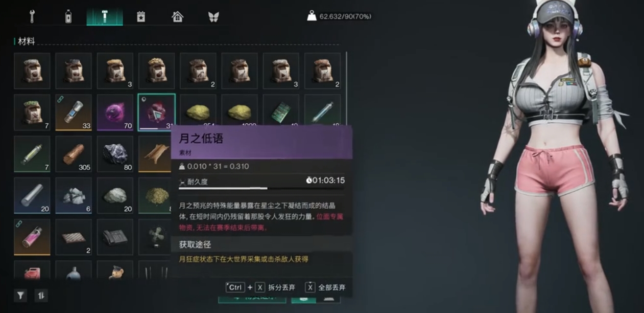This screenshot has height=313, width=644.
Task: Open the house building items tab
Action: (177, 16)
